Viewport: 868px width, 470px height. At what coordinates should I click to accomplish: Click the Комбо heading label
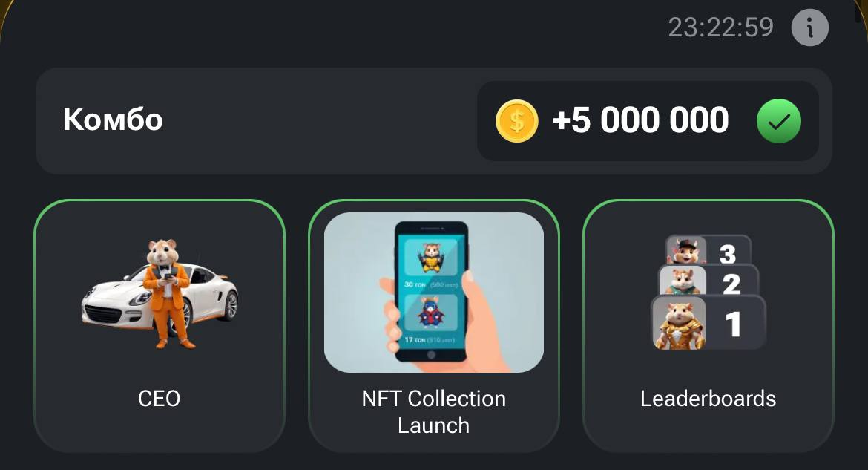pyautogui.click(x=113, y=119)
